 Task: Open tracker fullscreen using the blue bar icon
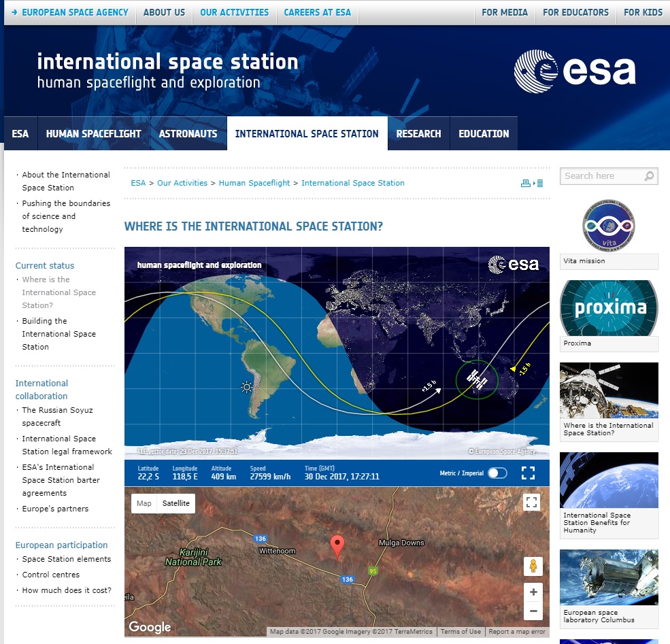528,473
